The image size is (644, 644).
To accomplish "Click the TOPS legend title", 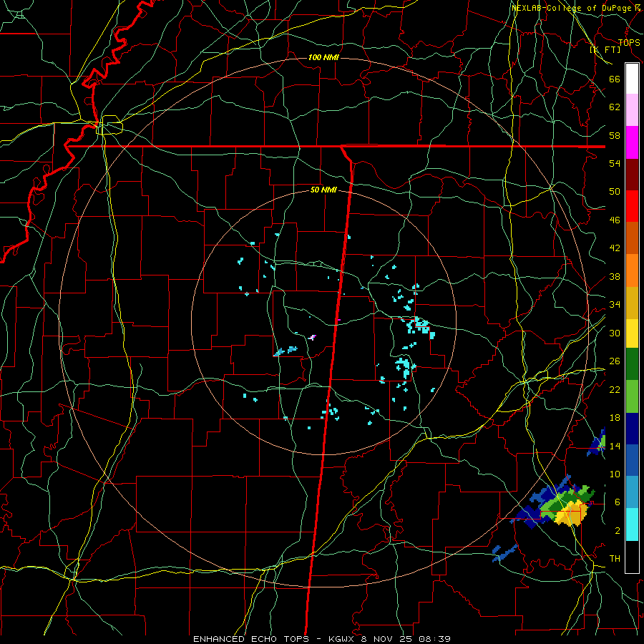I will click(629, 42).
